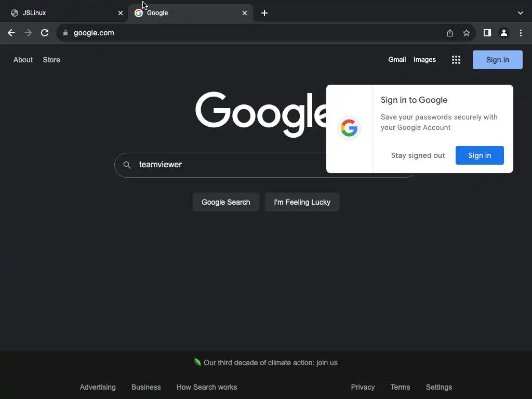This screenshot has width=532, height=399.
Task: Go back using the browser back arrow
Action: click(11, 33)
